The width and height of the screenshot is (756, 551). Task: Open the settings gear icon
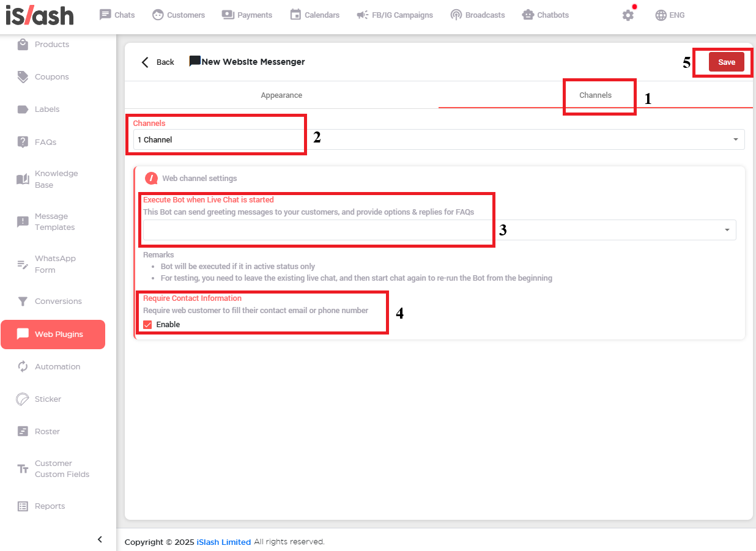tap(628, 15)
